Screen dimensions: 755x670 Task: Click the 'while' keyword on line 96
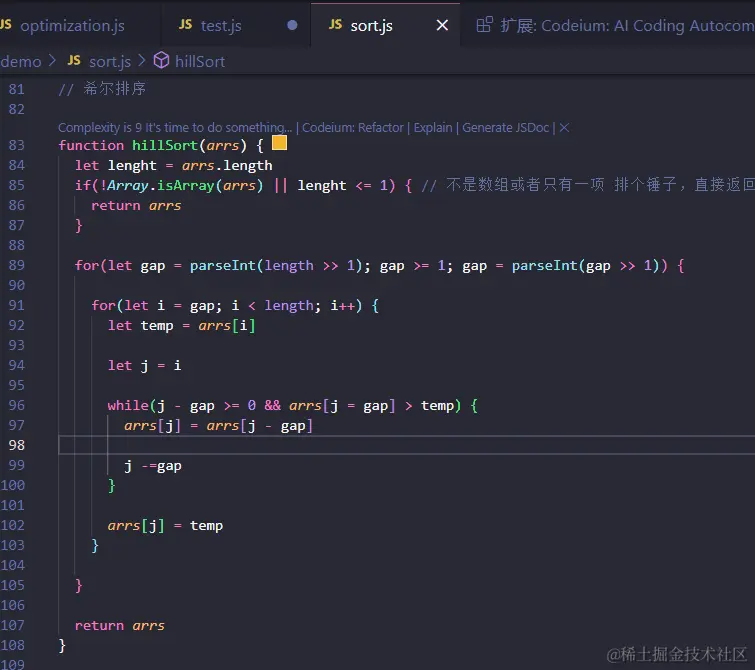coord(128,406)
